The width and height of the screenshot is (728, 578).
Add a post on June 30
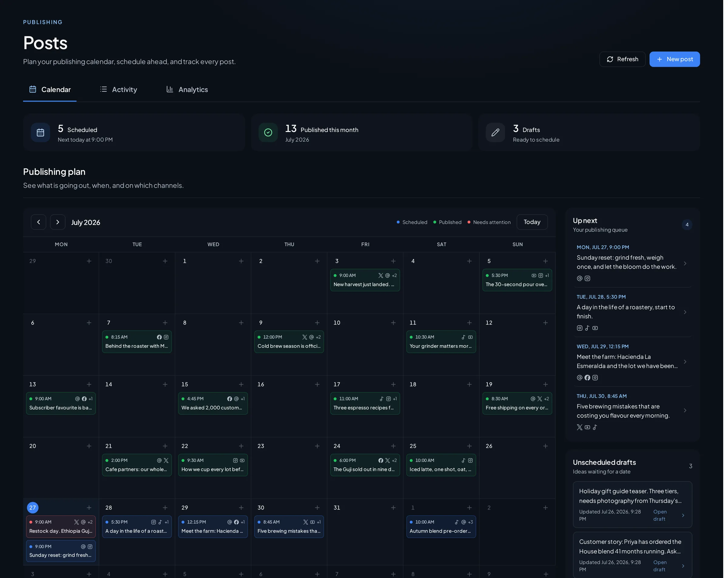pos(165,261)
